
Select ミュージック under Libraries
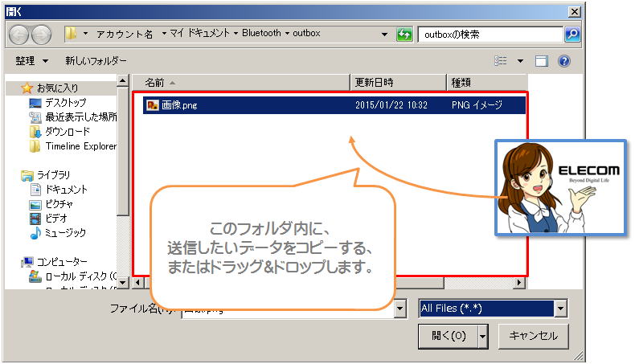point(65,233)
